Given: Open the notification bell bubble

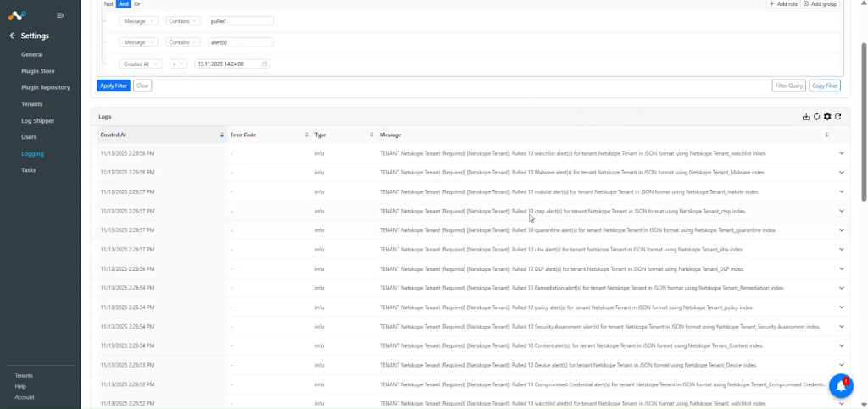Looking at the screenshot, I should coord(841,386).
